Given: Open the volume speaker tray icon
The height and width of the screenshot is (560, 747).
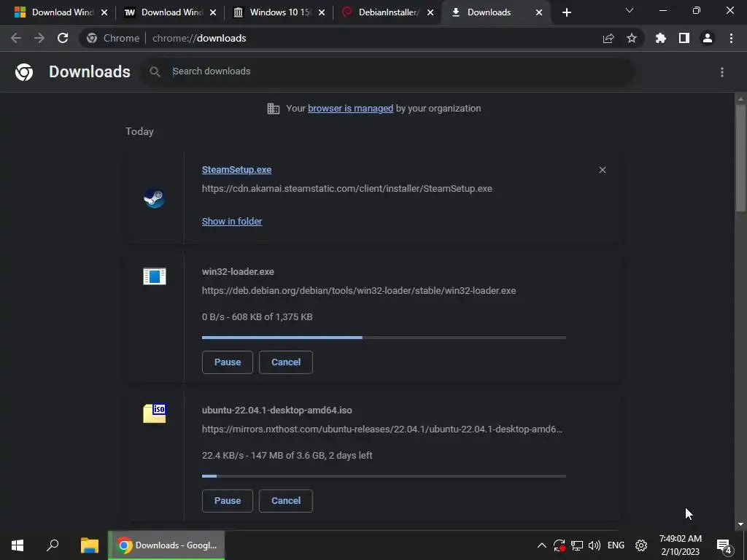Looking at the screenshot, I should (594, 545).
